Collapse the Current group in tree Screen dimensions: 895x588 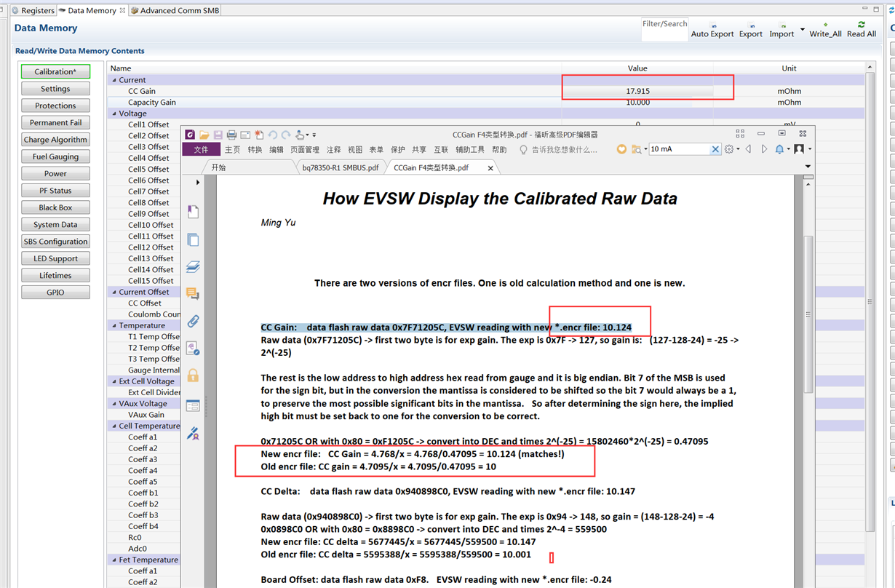point(114,80)
